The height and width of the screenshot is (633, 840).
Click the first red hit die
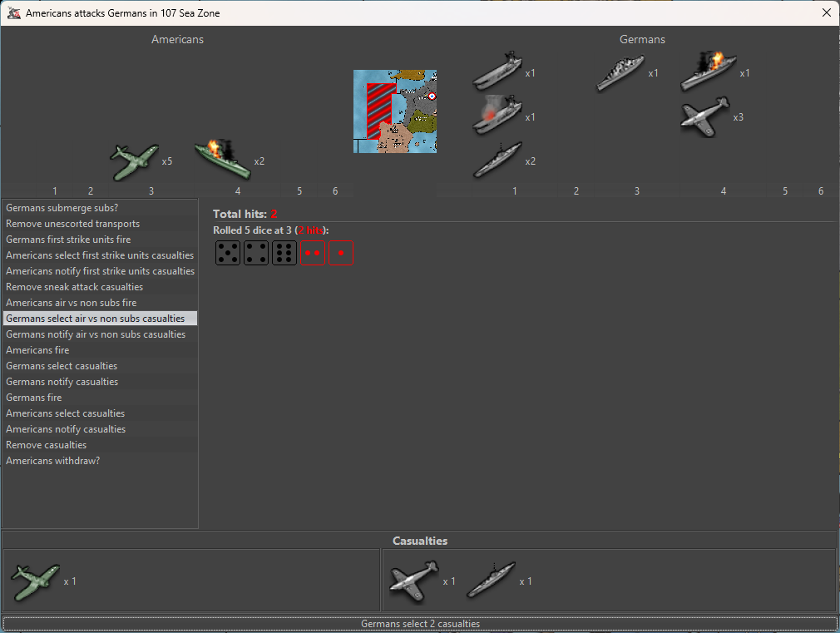click(x=313, y=253)
